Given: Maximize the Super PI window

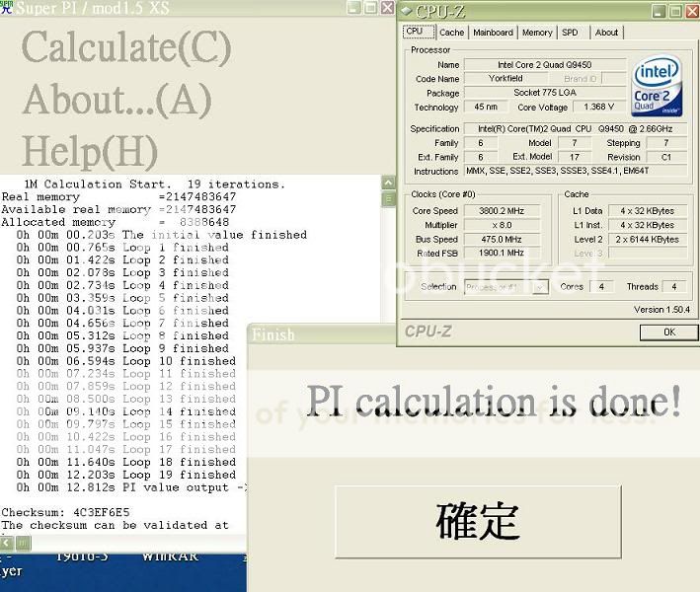Looking at the screenshot, I should (371, 8).
